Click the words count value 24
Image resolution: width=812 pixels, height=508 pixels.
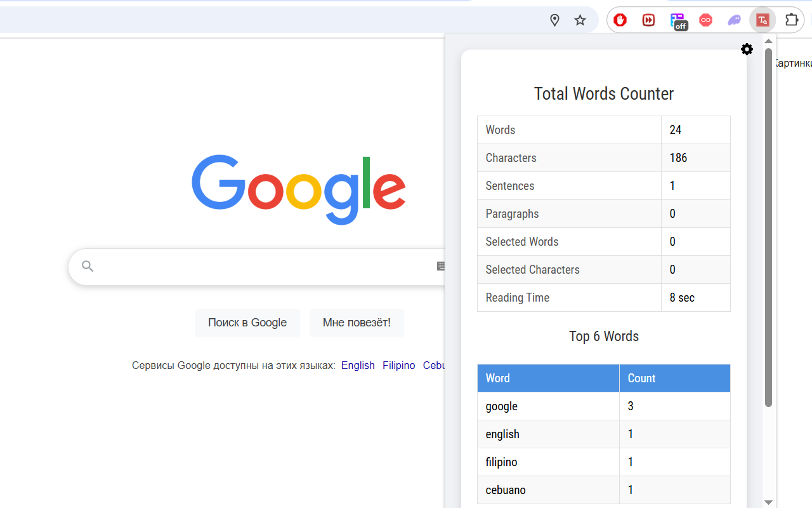coord(676,130)
